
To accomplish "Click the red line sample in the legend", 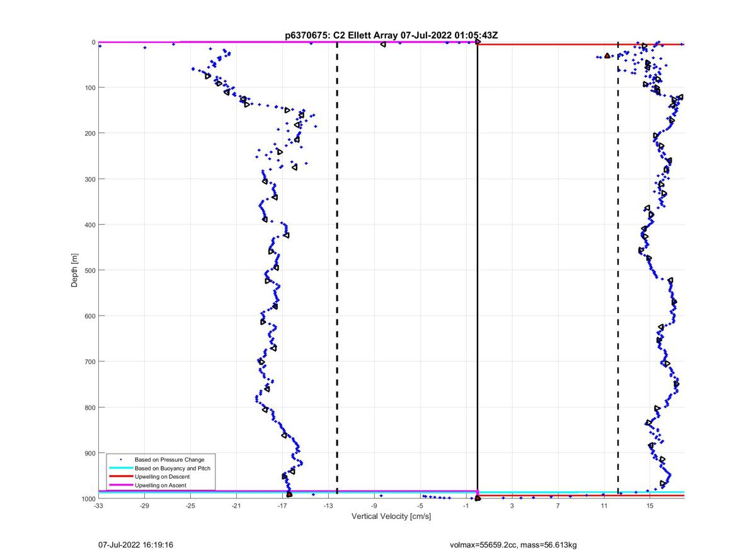I will [x=120, y=477].
